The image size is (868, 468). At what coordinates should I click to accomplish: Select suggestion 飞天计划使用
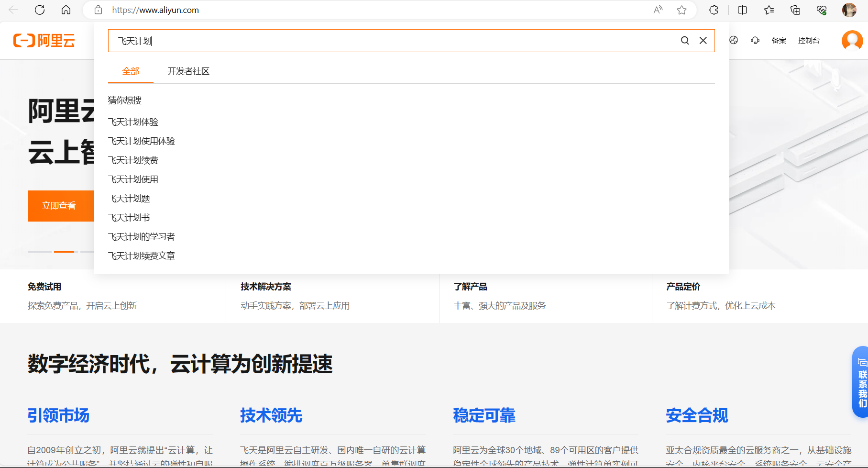pos(133,179)
